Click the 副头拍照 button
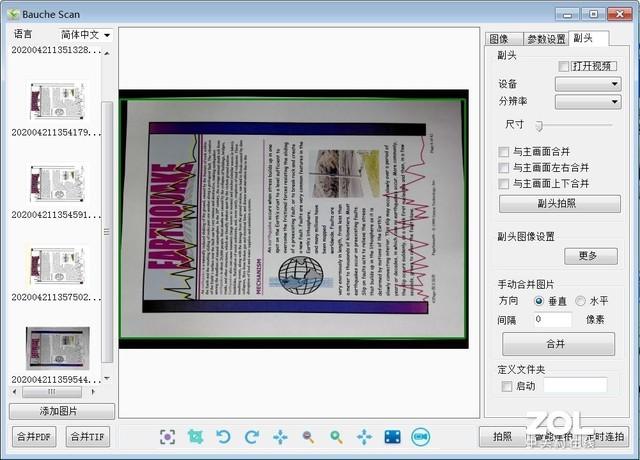Screen dimensions: 640x460 (x=560, y=203)
